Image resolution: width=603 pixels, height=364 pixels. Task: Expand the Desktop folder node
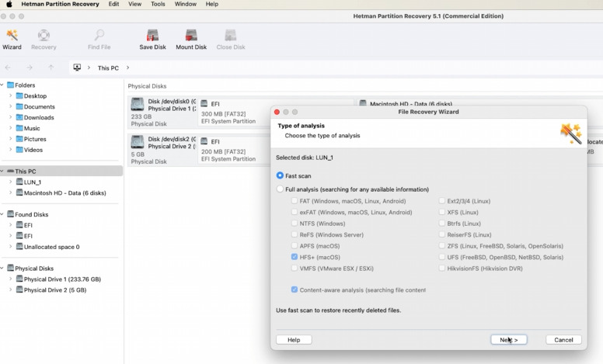(10, 96)
